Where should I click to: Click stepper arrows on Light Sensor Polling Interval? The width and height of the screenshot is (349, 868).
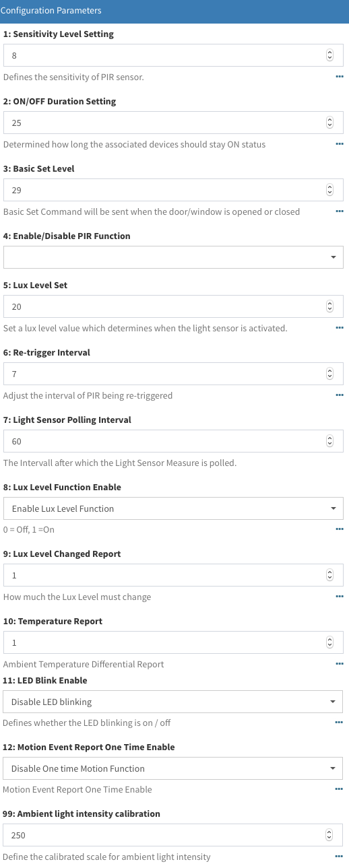(329, 441)
